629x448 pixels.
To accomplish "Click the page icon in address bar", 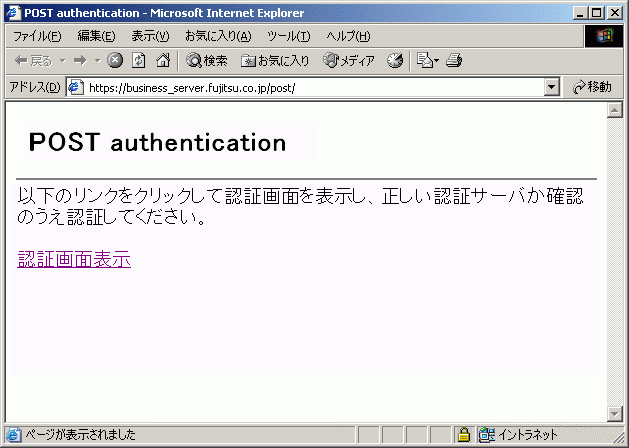I will pyautogui.click(x=76, y=87).
